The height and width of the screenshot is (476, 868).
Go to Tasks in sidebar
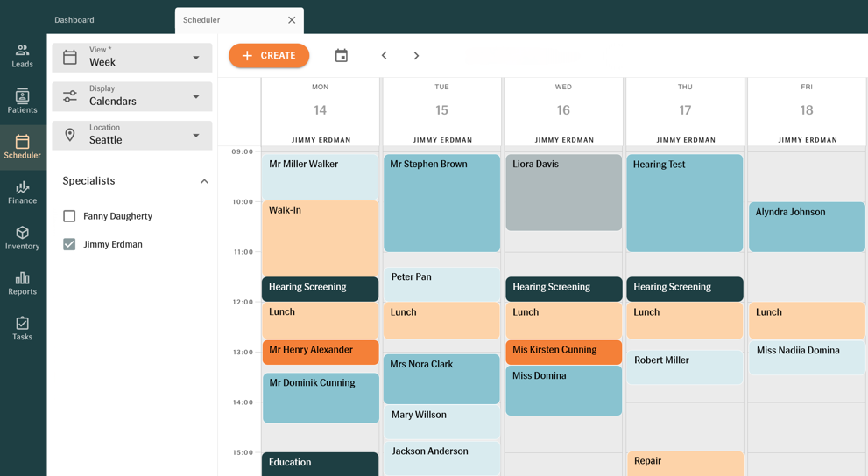[x=23, y=329]
